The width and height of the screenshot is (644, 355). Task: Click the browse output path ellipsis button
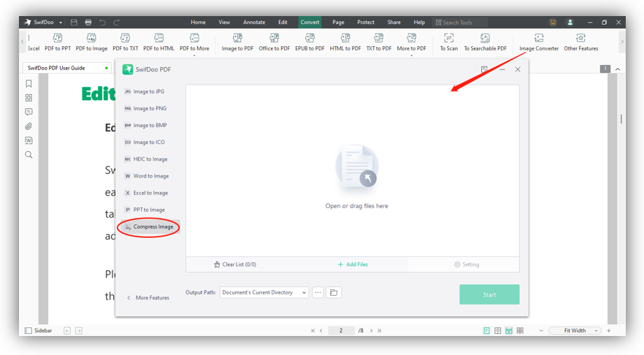tap(318, 292)
